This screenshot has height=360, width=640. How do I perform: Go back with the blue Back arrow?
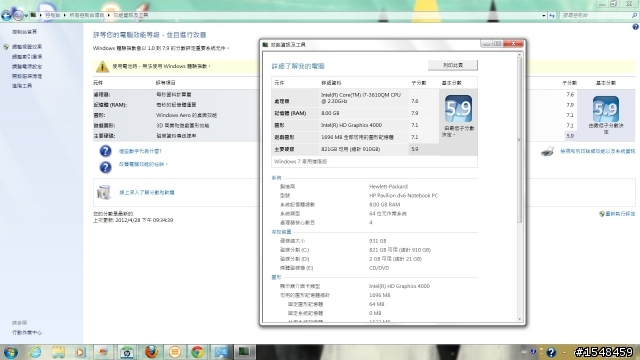(6, 16)
